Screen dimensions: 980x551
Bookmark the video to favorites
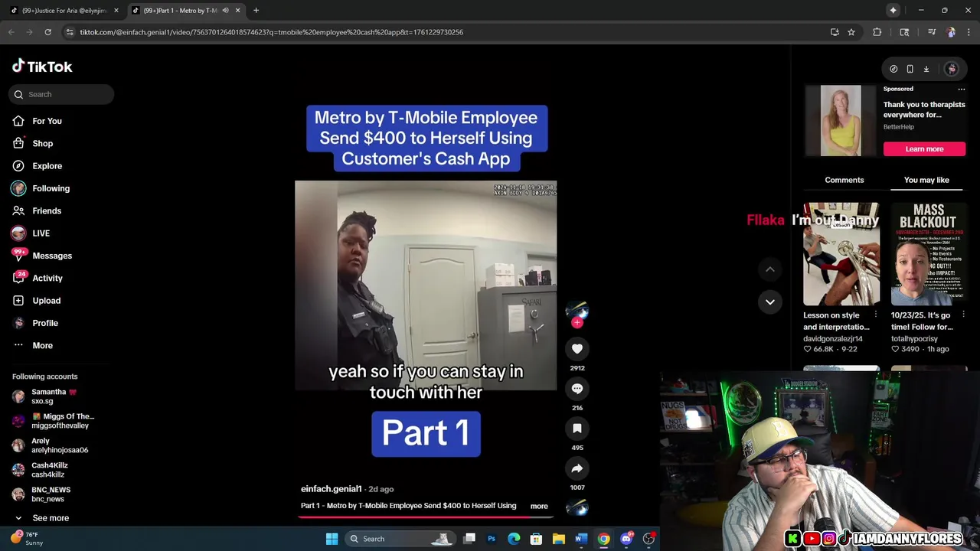click(x=577, y=429)
